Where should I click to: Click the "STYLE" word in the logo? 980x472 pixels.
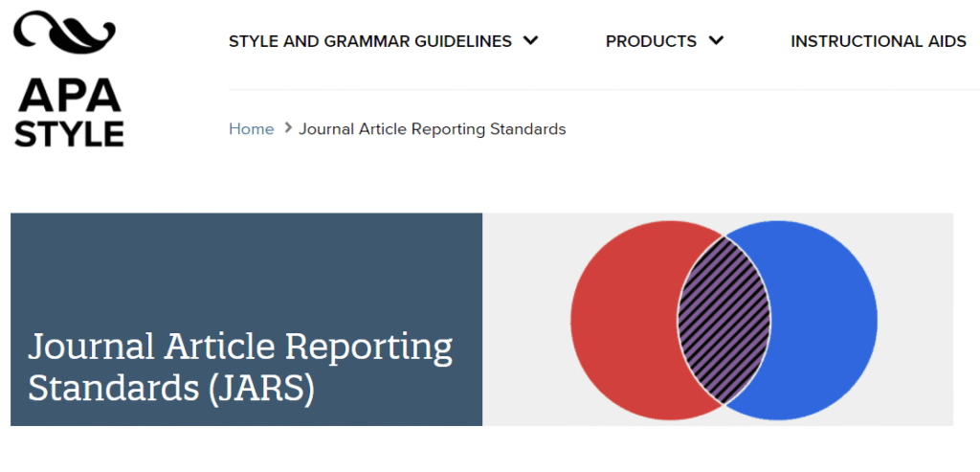[68, 133]
